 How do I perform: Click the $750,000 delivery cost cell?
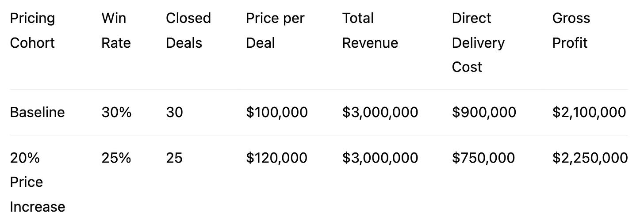(x=483, y=158)
